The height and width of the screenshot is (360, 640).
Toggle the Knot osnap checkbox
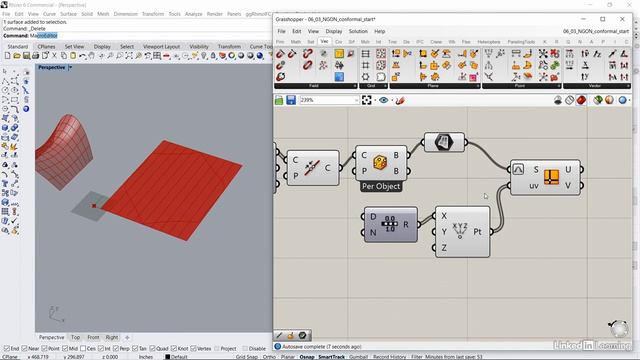point(174,349)
